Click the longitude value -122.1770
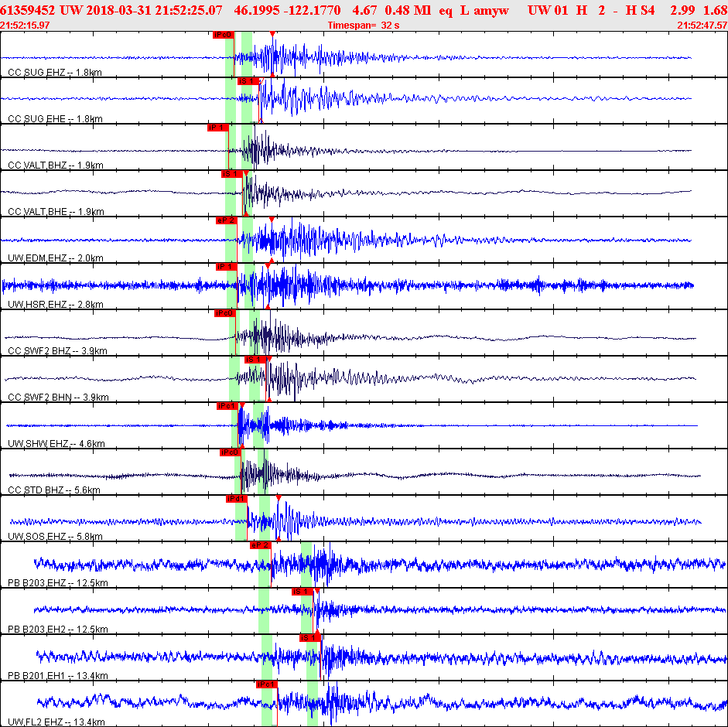The image size is (728, 727). pyautogui.click(x=313, y=10)
